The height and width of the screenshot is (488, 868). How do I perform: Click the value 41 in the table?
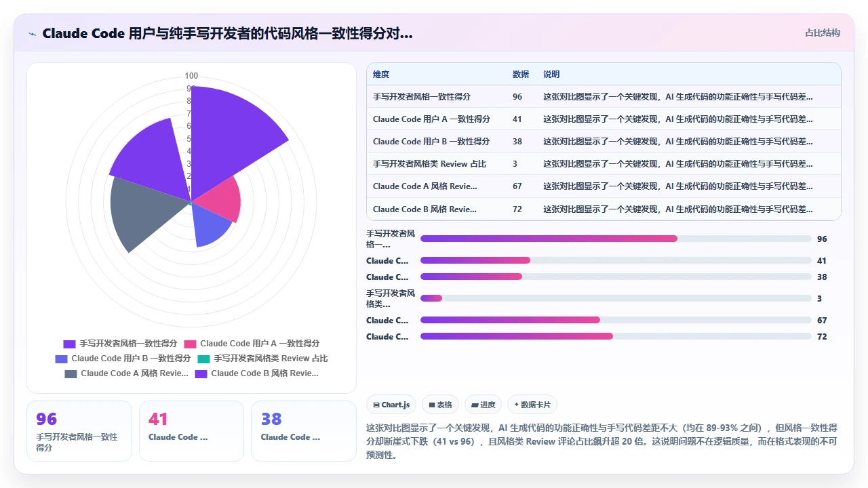click(x=517, y=119)
